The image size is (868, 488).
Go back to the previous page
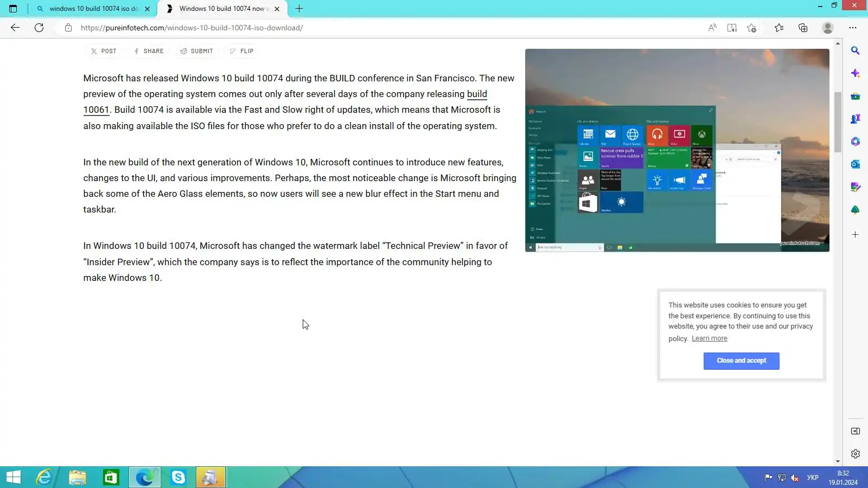point(15,28)
